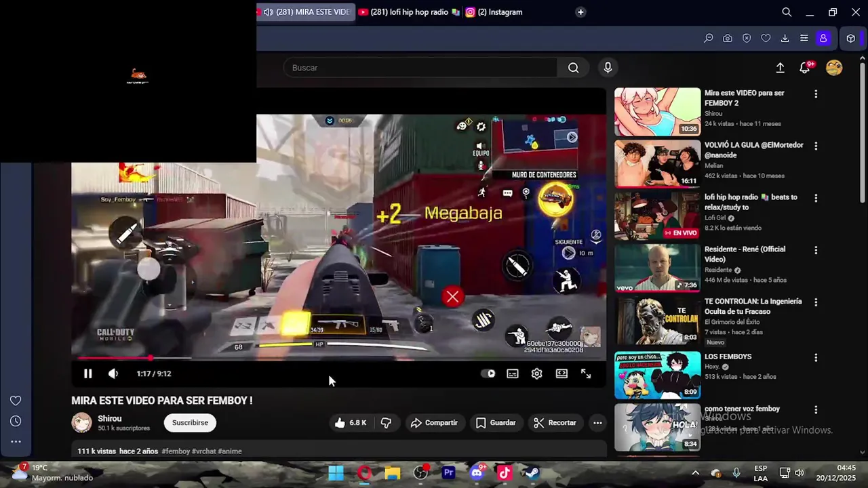Click the #femboy hashtag link
Screen dimensions: 868x488
(x=176, y=451)
